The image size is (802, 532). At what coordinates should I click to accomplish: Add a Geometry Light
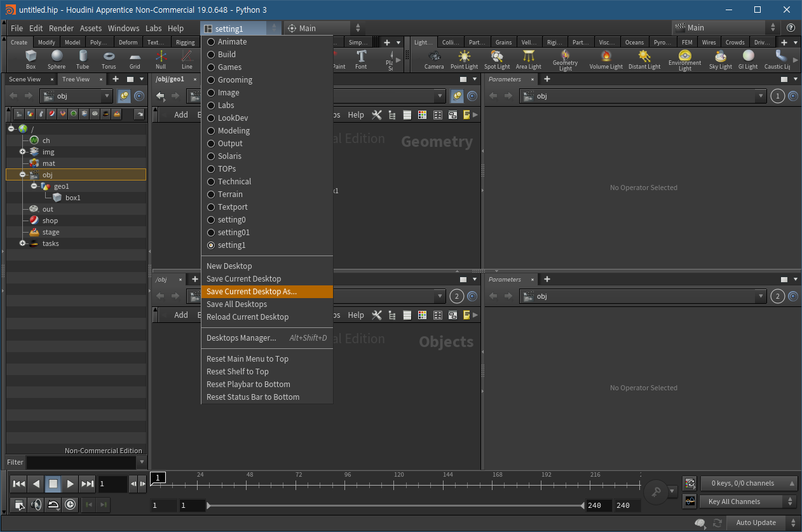[x=565, y=60]
